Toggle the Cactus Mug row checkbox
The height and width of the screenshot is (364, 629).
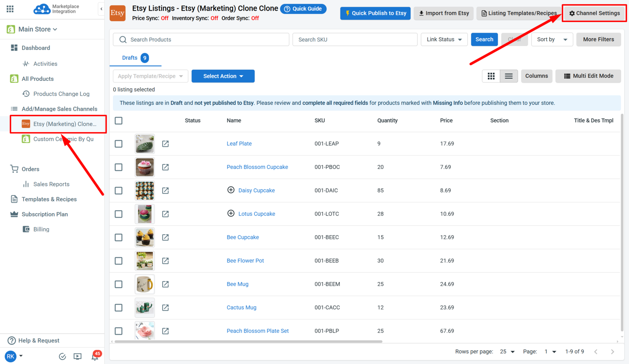pos(119,308)
